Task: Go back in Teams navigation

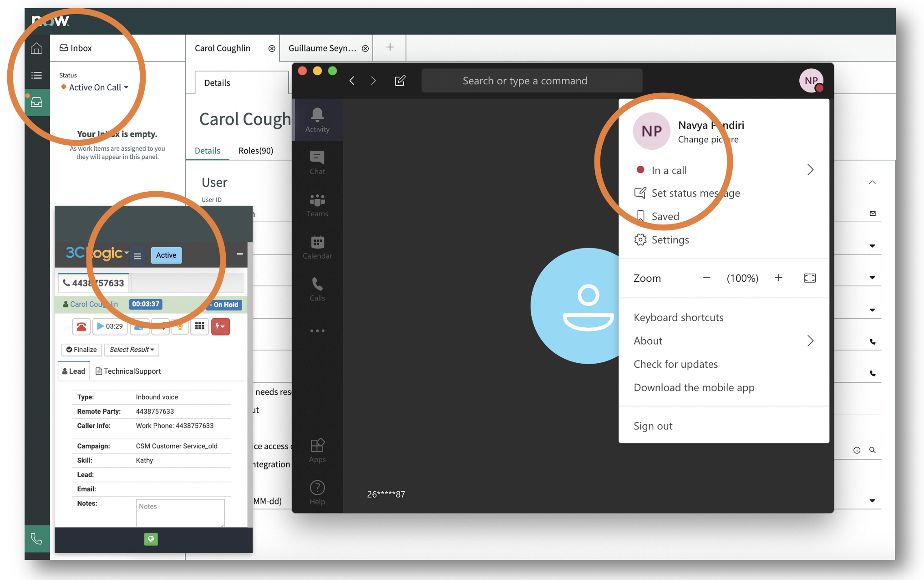Action: [x=352, y=81]
